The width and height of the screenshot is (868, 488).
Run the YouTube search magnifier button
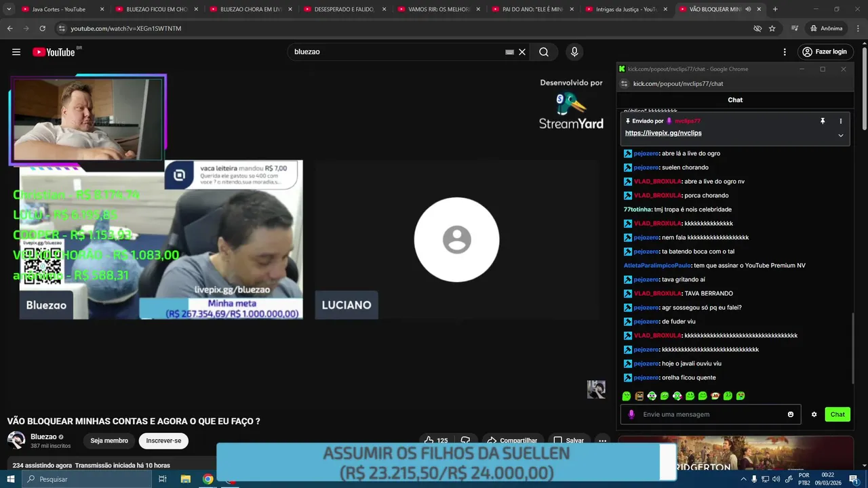[x=544, y=52]
